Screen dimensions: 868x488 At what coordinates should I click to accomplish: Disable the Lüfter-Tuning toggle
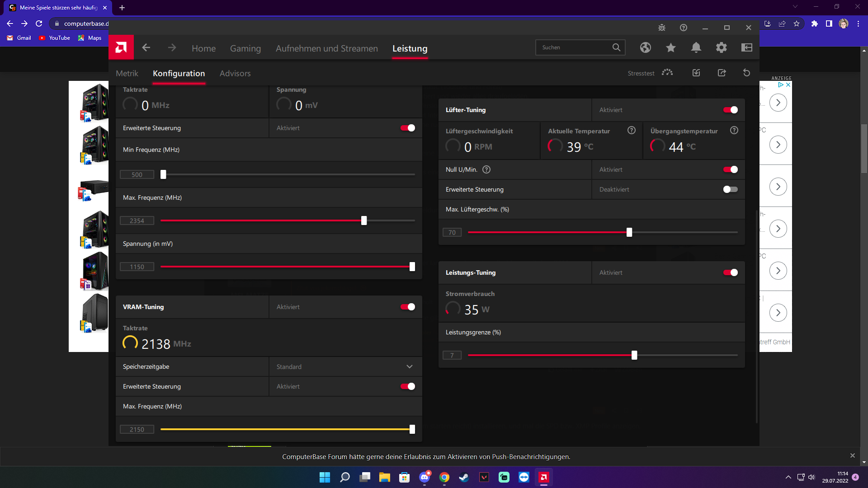coord(730,110)
